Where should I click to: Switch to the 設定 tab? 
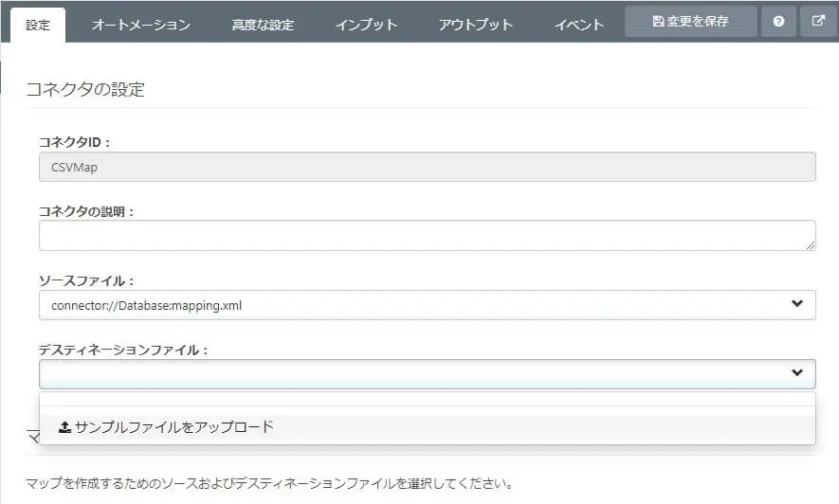38,25
